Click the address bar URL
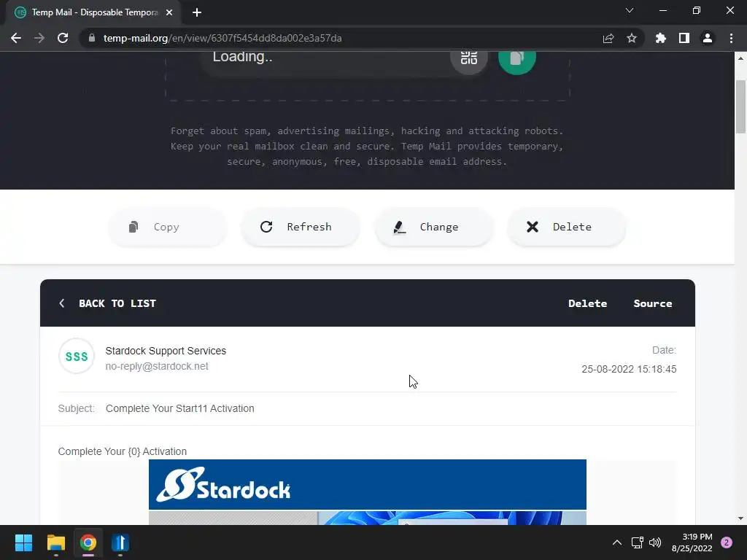 click(x=222, y=38)
